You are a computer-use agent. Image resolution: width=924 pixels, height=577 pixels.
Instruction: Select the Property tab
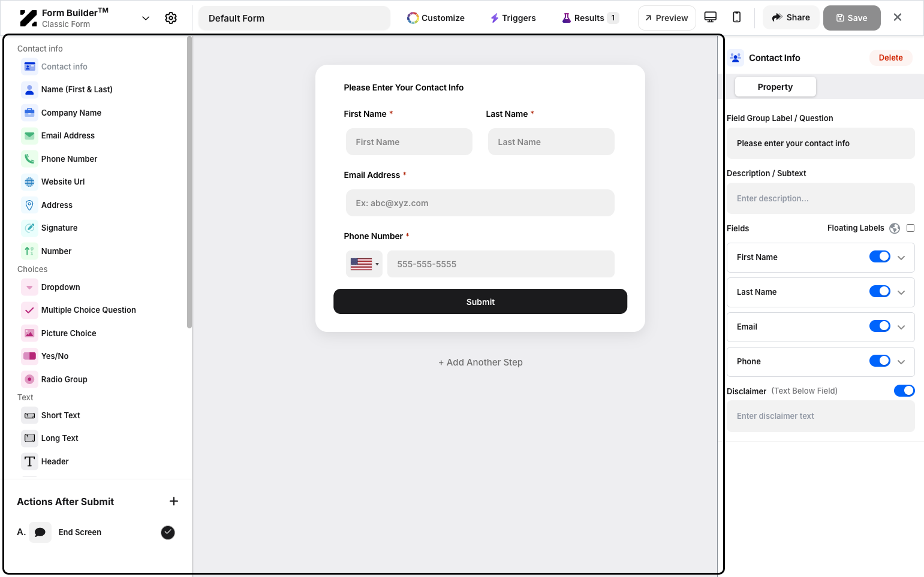pos(775,87)
